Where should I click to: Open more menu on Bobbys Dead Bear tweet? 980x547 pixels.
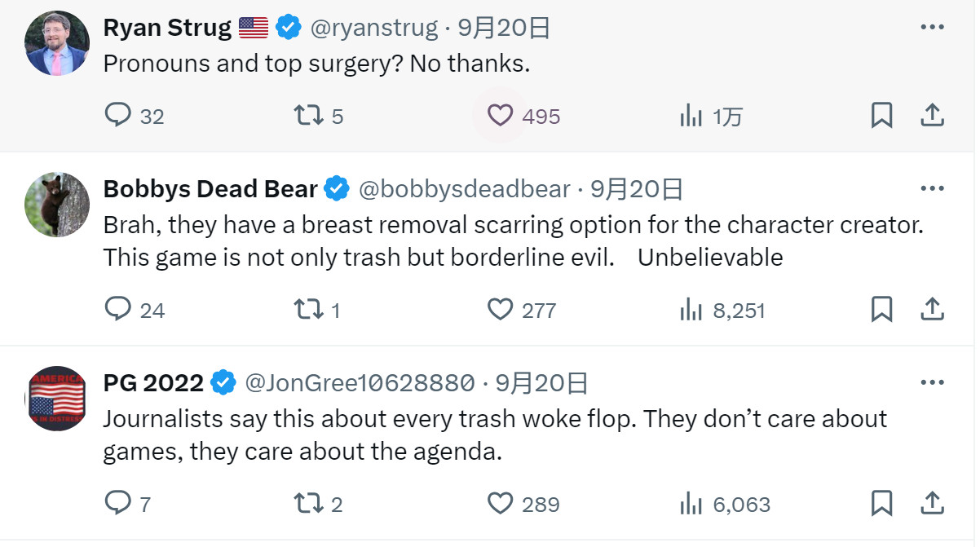(932, 189)
